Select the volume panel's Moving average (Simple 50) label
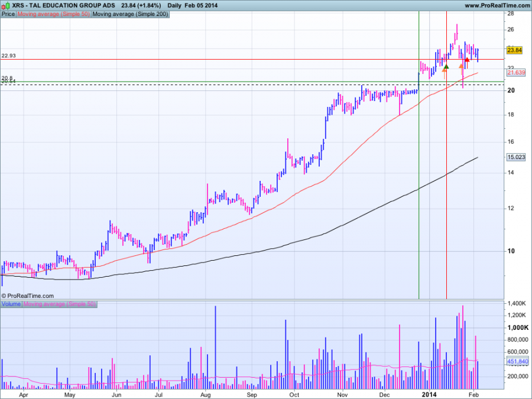 point(60,304)
